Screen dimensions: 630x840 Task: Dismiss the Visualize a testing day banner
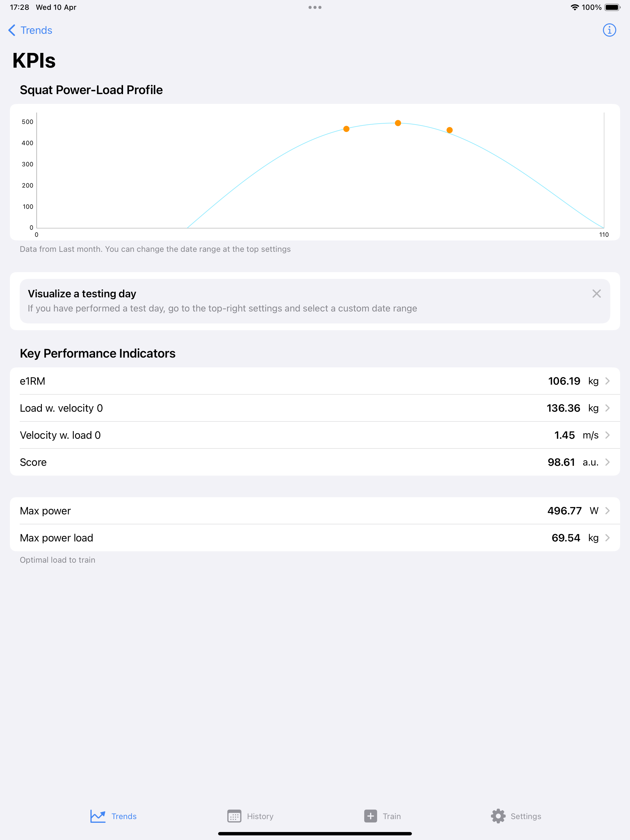pos(596,293)
